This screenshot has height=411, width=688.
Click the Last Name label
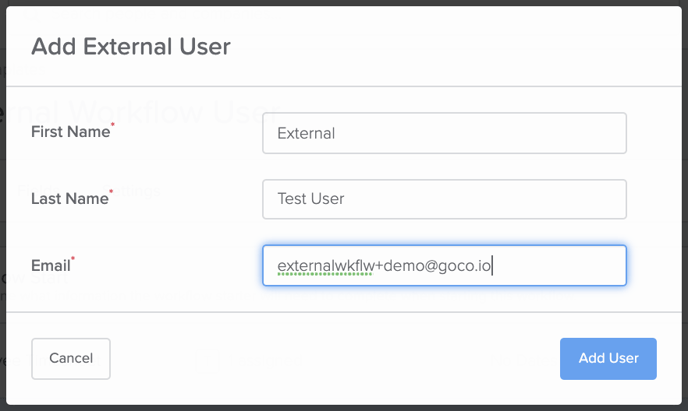[x=69, y=199]
